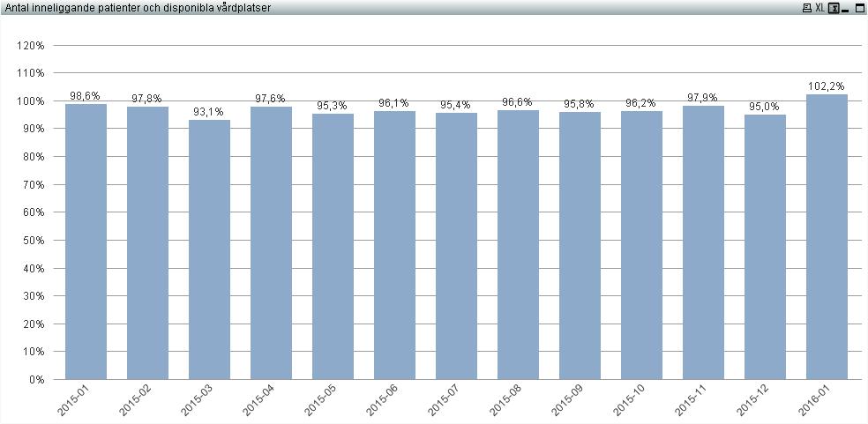Select the 2015-04 bar
Screen dimensions: 868x424
click(x=272, y=243)
